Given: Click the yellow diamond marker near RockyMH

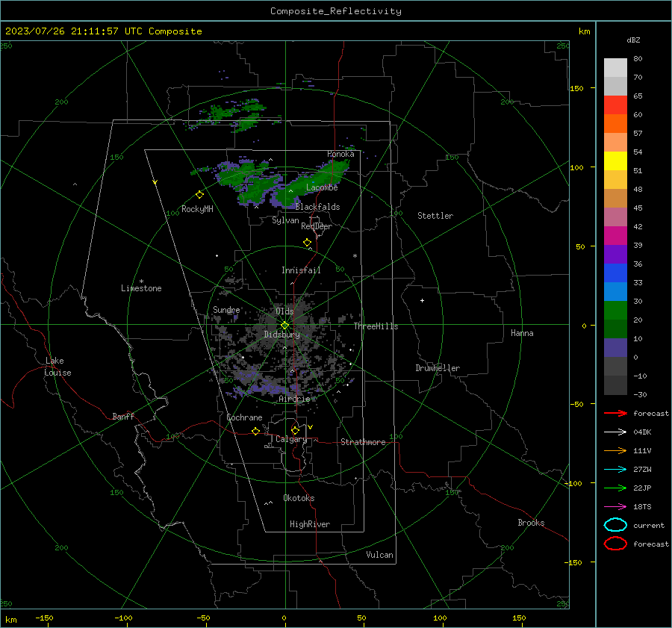Looking at the screenshot, I should tap(199, 195).
